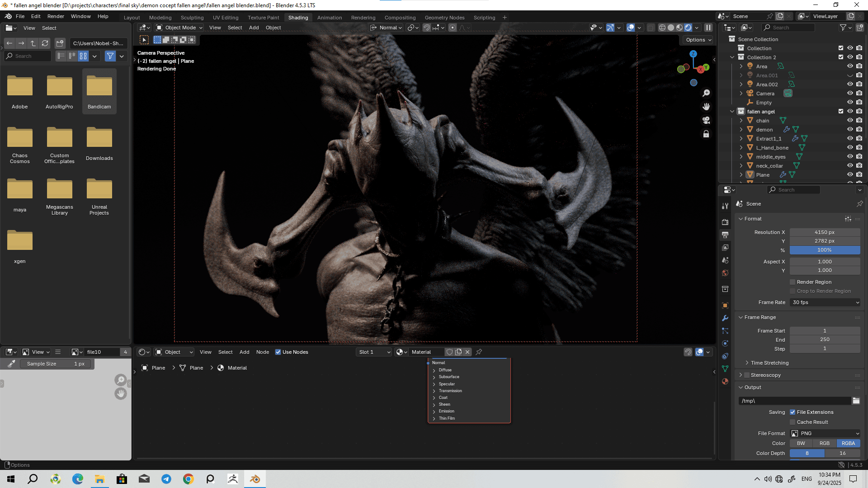Uncheck the File Extensions checkbox
Viewport: 868px width, 488px height.
(793, 412)
